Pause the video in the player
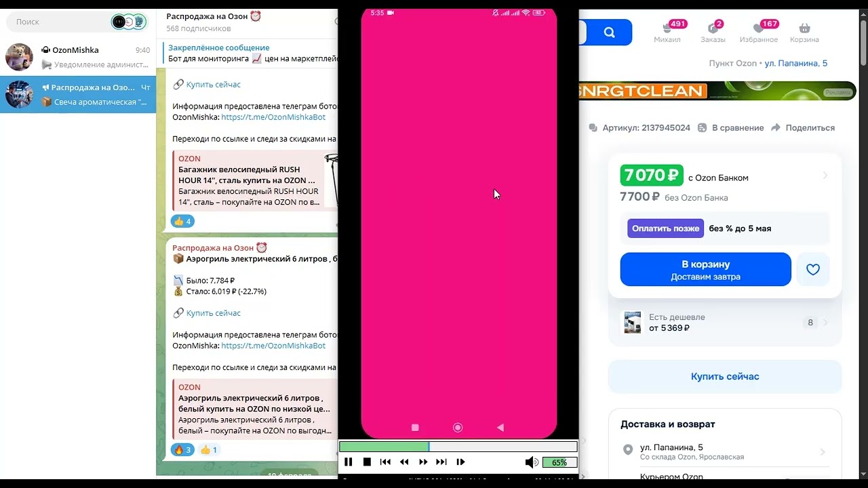Image resolution: width=868 pixels, height=488 pixels. click(x=348, y=462)
